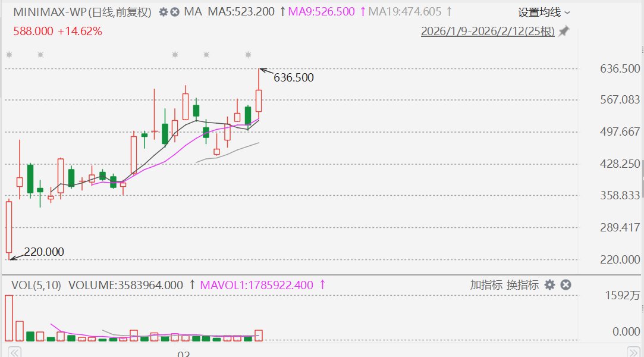The image size is (644, 357).
Task: Open the 2026/1/9-2026/2/12 date range link
Action: click(488, 32)
